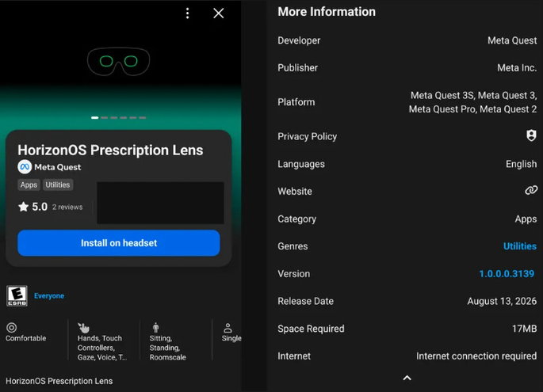Screen dimensions: 543x392
Task: Click the Hands, Touch Controllers input text
Action: (102, 348)
